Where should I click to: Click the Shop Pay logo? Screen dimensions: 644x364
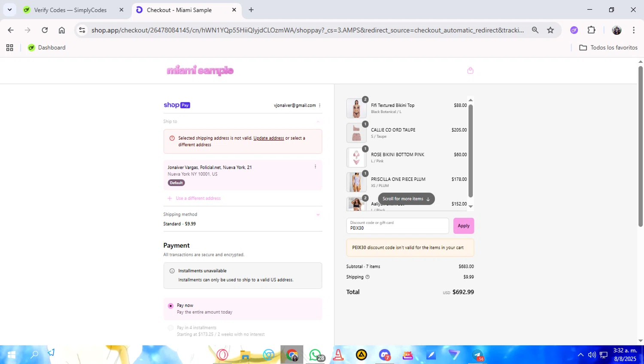pos(177,105)
